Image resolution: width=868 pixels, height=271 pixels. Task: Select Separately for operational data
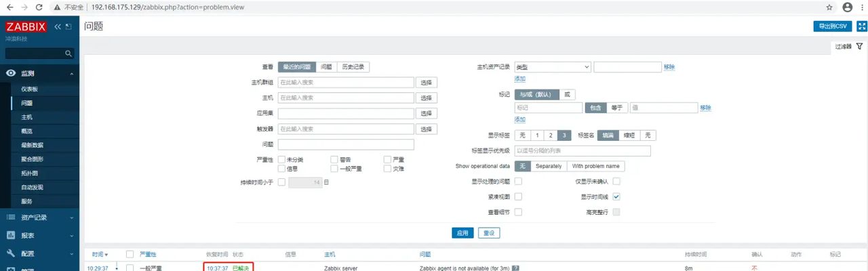click(x=549, y=166)
